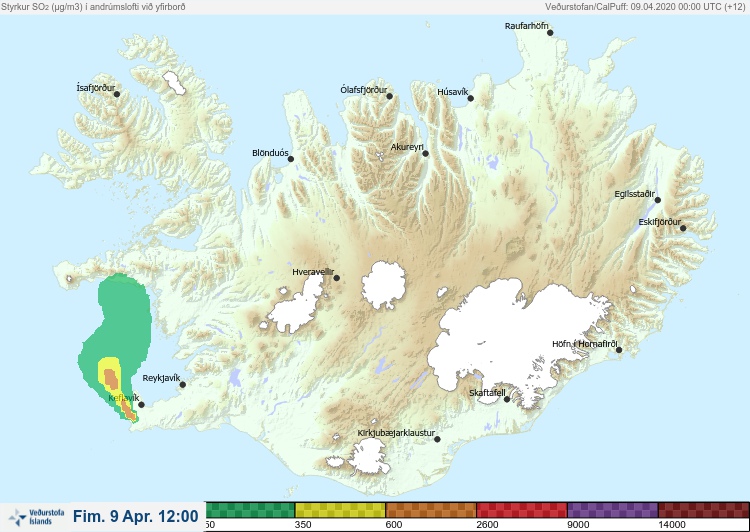Click the red 2600 legend swatch
This screenshot has height=532, width=750.
(522, 510)
